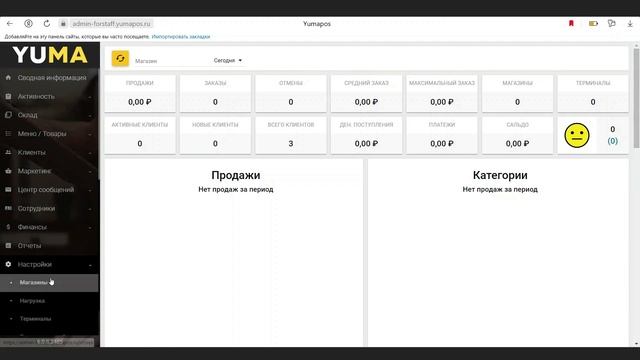Image resolution: width=640 pixels, height=360 pixels.
Task: Click the Категории chart heading
Action: [500, 175]
